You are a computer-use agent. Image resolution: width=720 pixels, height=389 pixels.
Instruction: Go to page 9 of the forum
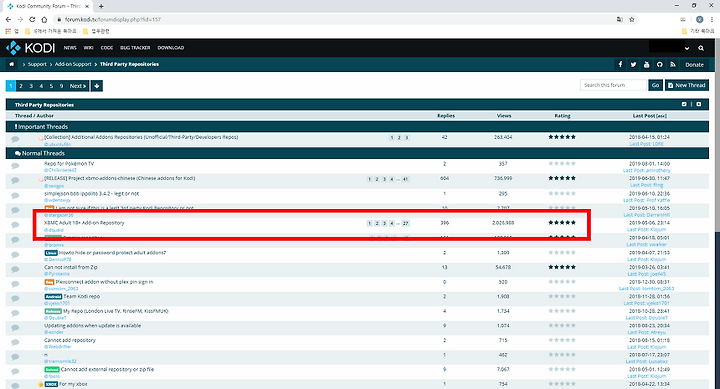click(x=61, y=86)
